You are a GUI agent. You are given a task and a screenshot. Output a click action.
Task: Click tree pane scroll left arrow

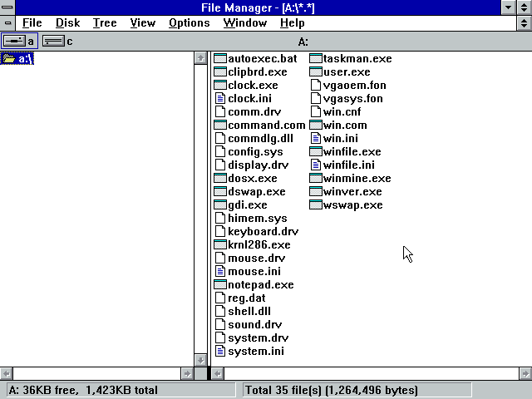pyautogui.click(x=7, y=374)
